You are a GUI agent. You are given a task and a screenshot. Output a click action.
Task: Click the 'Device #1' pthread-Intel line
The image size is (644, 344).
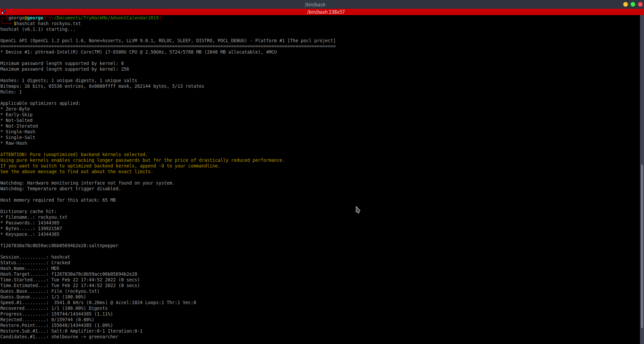pos(138,52)
